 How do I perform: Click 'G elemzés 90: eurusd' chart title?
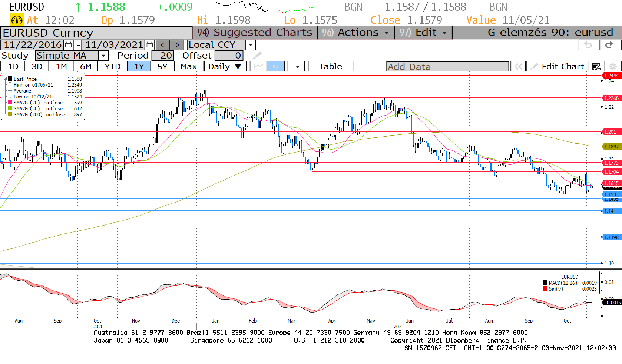click(550, 33)
